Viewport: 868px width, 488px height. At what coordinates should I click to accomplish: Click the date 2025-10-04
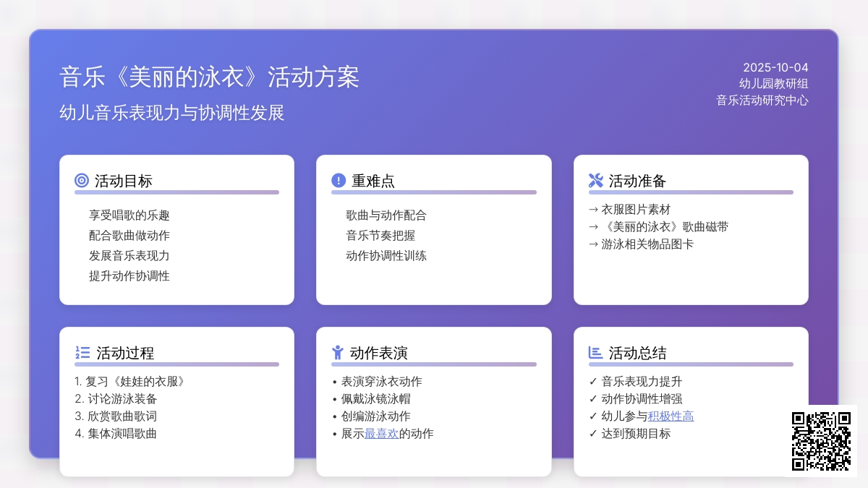(775, 67)
